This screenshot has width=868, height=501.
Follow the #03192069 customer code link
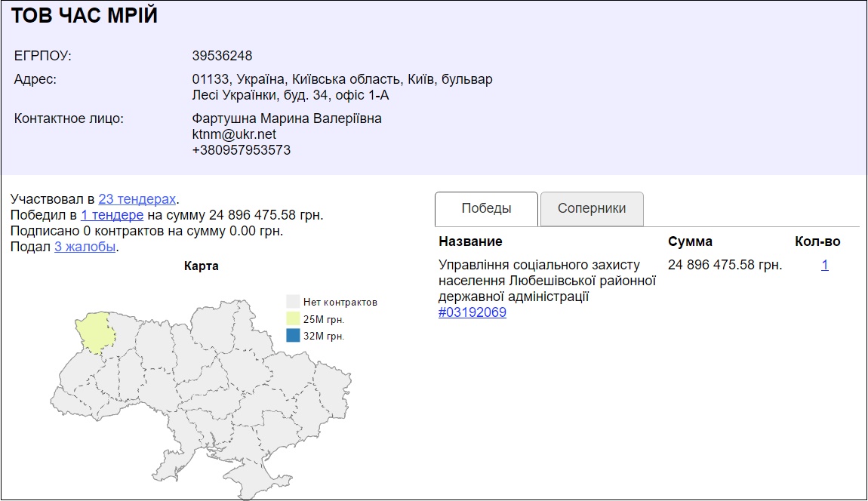pos(472,312)
